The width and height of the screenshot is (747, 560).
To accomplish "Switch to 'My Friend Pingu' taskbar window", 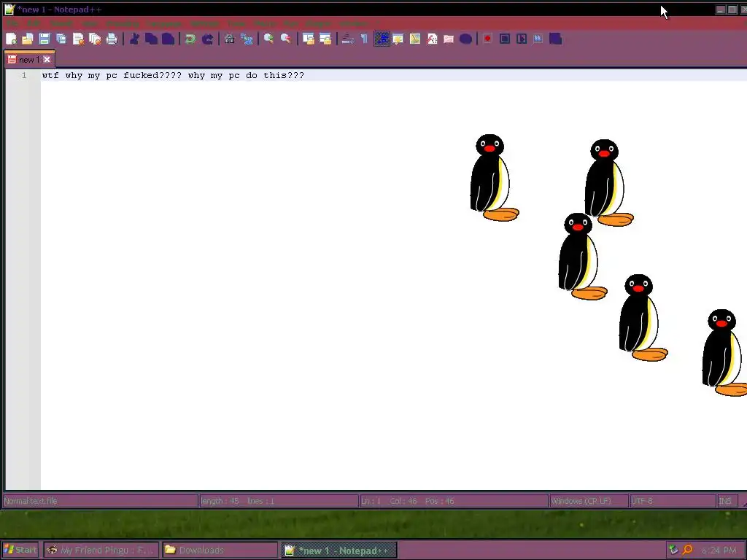I will [x=101, y=550].
